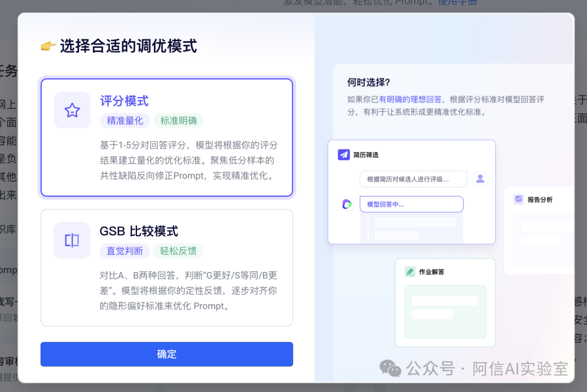Screen dimensions: 587x392
Task: Click the 何时选择? heading
Action: pos(369,83)
